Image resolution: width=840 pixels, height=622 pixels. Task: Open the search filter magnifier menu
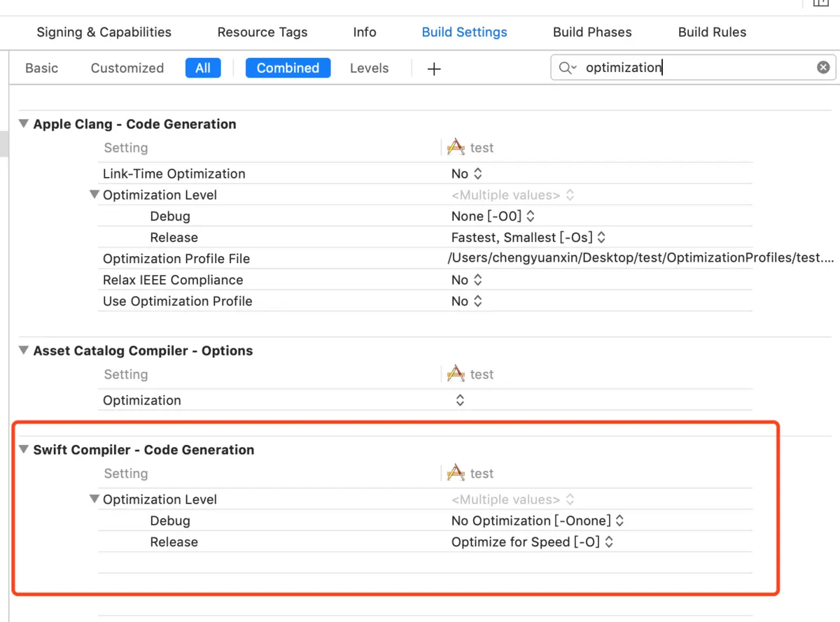[x=567, y=68]
